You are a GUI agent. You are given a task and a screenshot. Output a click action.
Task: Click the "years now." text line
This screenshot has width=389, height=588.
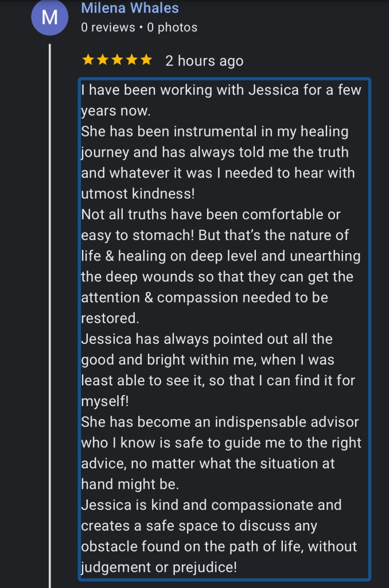tap(115, 111)
